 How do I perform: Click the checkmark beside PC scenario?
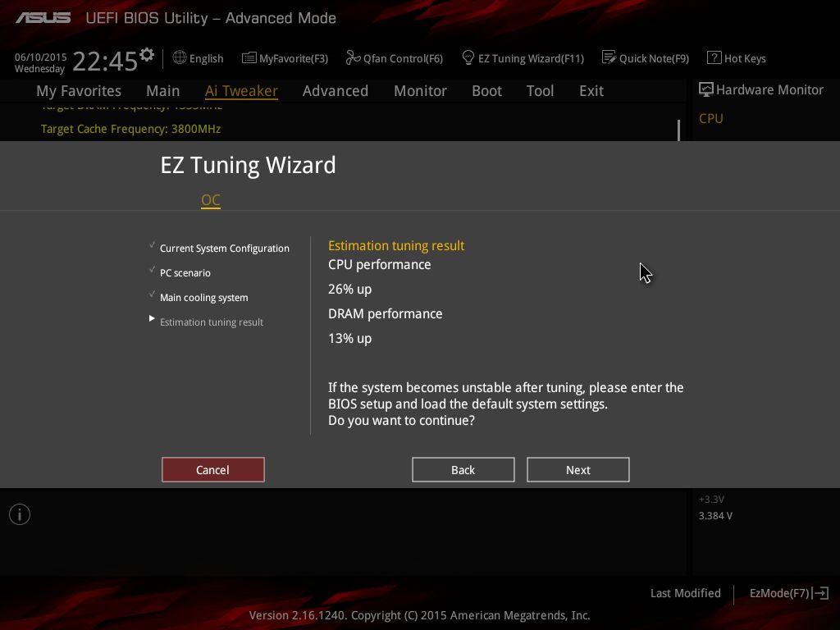point(152,269)
